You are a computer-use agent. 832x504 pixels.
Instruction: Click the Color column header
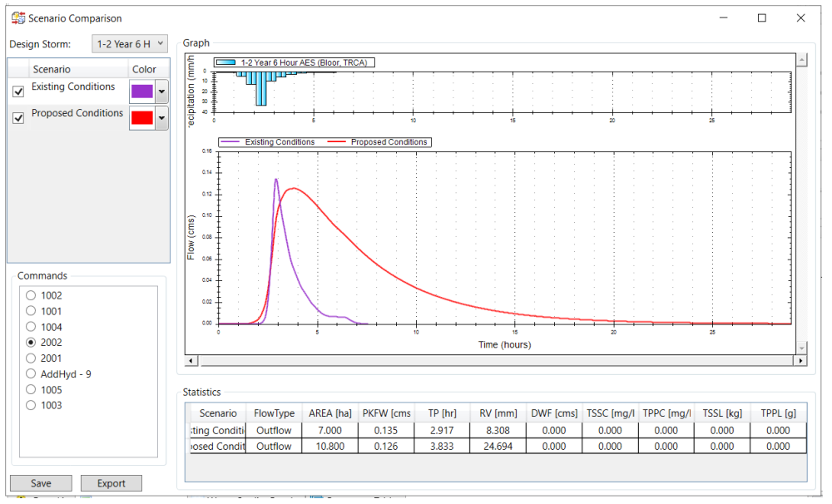(x=149, y=69)
